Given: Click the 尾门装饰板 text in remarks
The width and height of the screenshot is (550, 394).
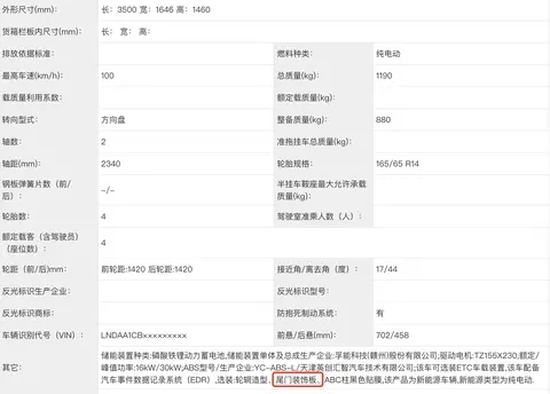Looking at the screenshot, I should (295, 380).
